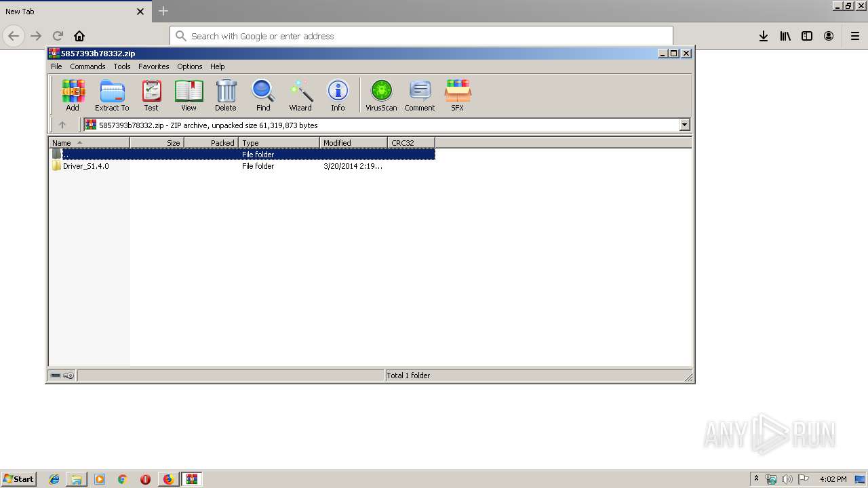Open the Windows Start menu

click(x=19, y=479)
